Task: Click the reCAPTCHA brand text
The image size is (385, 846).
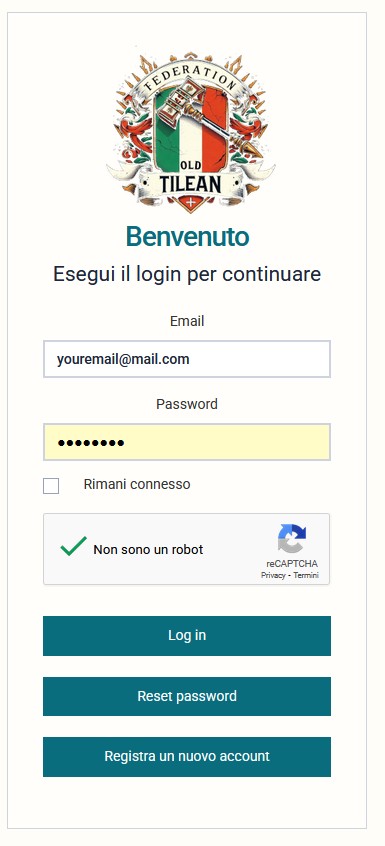Action: pos(292,564)
